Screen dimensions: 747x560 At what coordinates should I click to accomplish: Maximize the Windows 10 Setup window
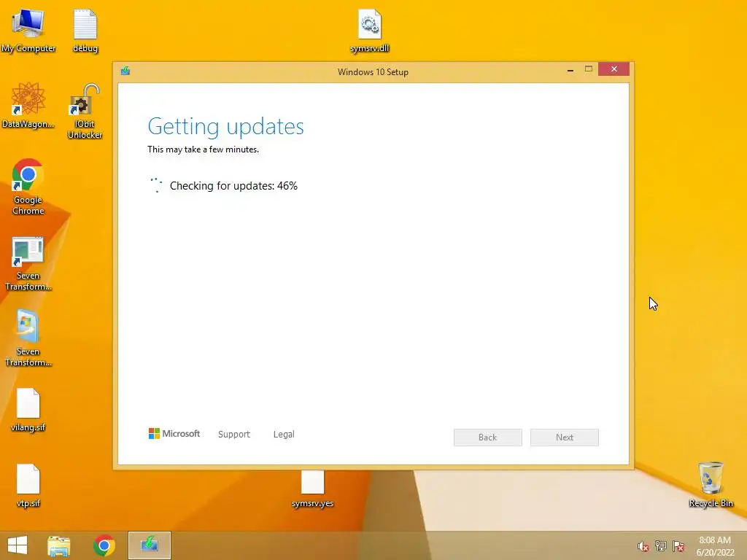coord(589,69)
